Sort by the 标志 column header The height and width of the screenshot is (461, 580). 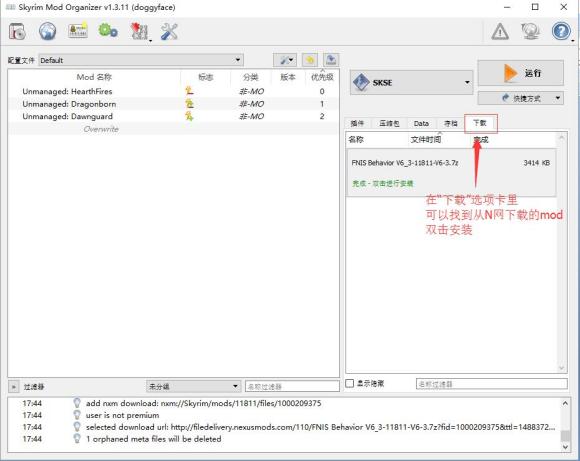point(206,77)
